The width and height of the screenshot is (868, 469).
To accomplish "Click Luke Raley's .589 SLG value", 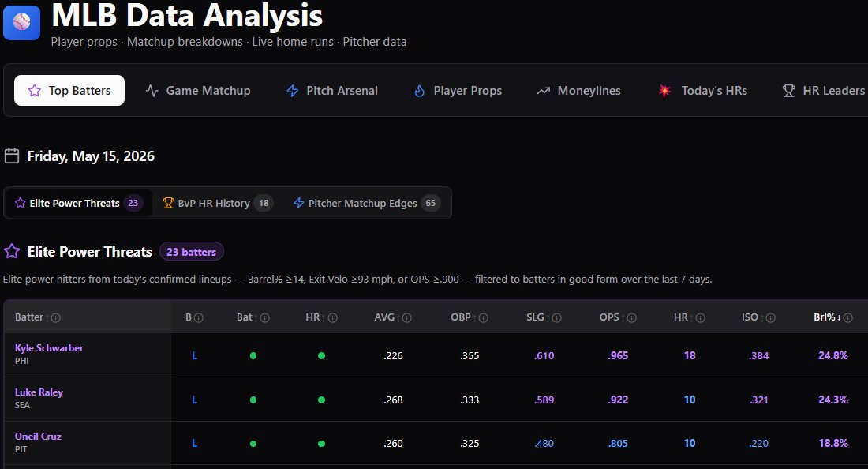I will (x=544, y=400).
